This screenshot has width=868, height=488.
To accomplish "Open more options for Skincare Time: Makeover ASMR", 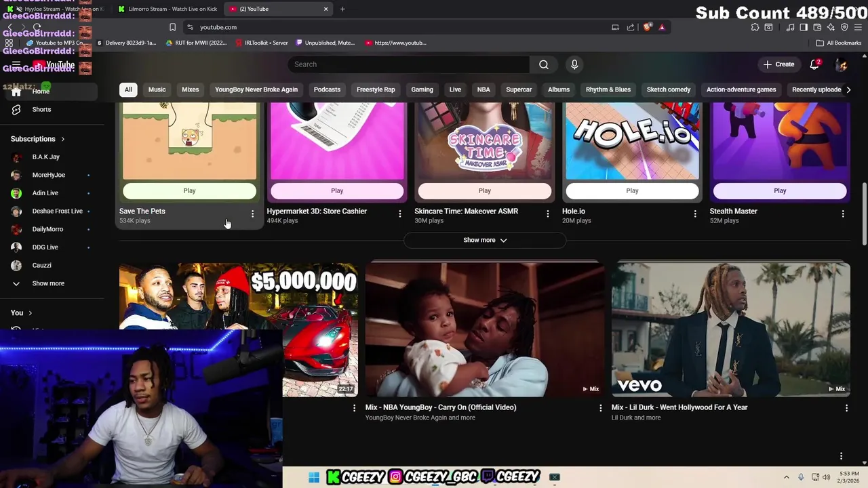I will [x=548, y=213].
